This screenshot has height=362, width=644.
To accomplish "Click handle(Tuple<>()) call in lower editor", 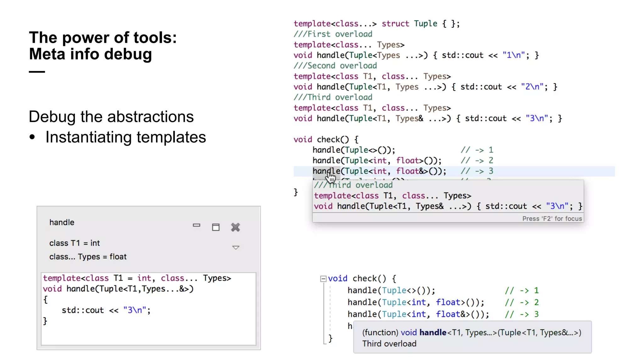I will pos(391,291).
